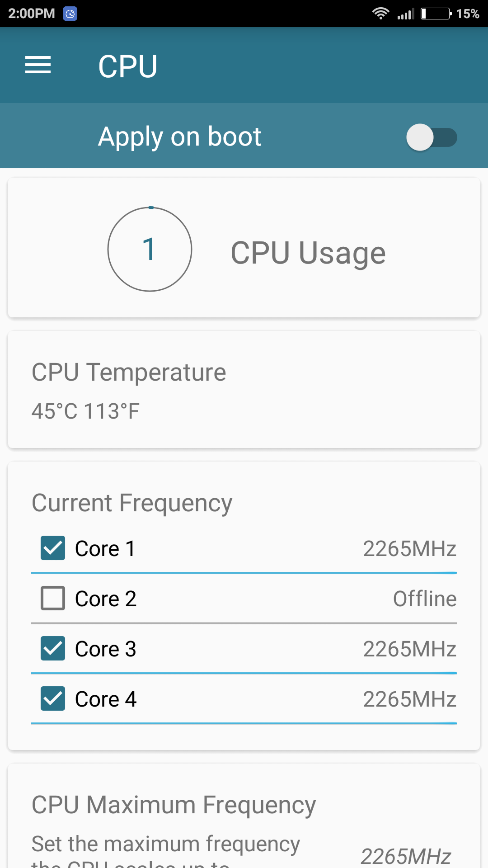
Task: Open the hamburger navigation menu
Action: (x=38, y=65)
